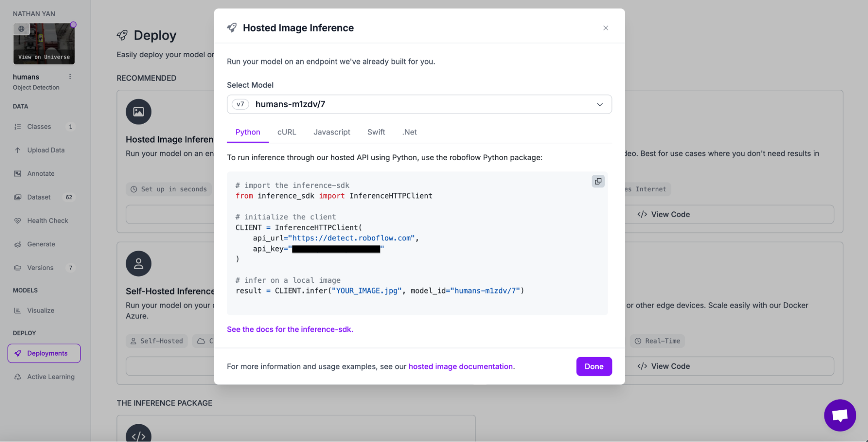Click the Real-Time tag
868x442 pixels.
pos(657,341)
